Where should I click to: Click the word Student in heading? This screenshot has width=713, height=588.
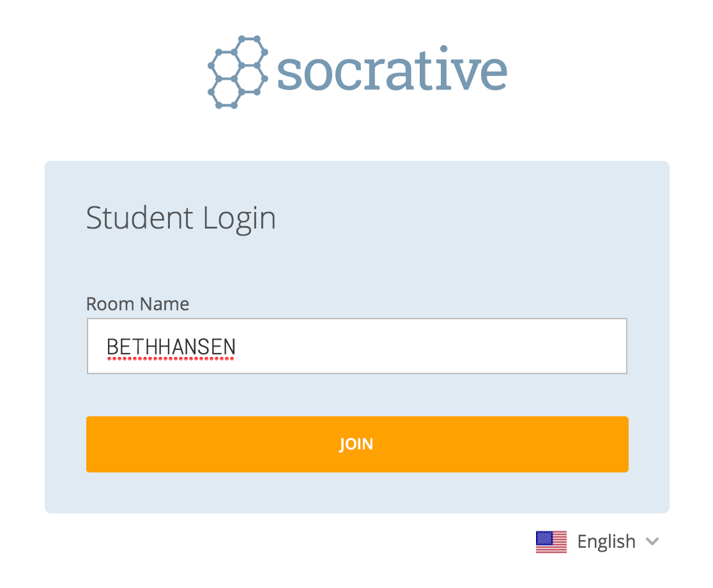[139, 218]
